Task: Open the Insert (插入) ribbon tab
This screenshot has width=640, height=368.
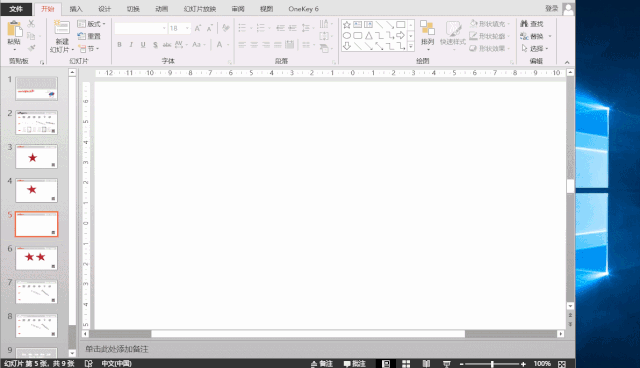Action: click(76, 9)
